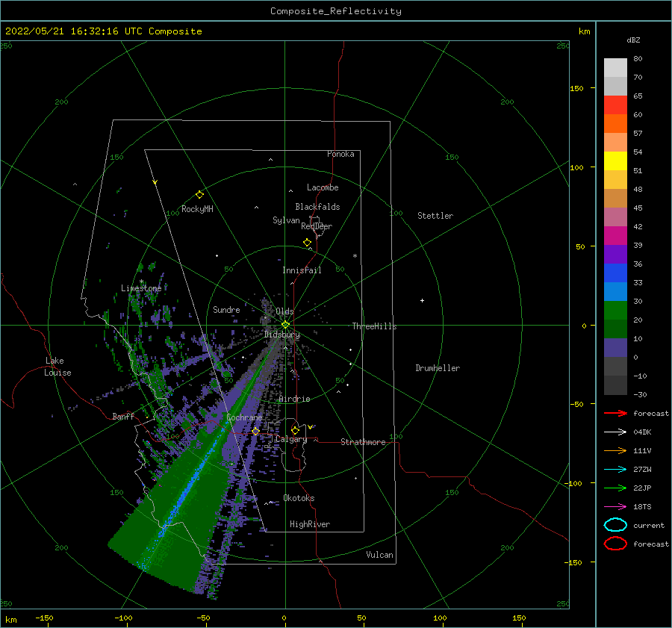Pick the light gray 70-80 dBZ swatch
The height and width of the screenshot is (628, 672).
(615, 68)
